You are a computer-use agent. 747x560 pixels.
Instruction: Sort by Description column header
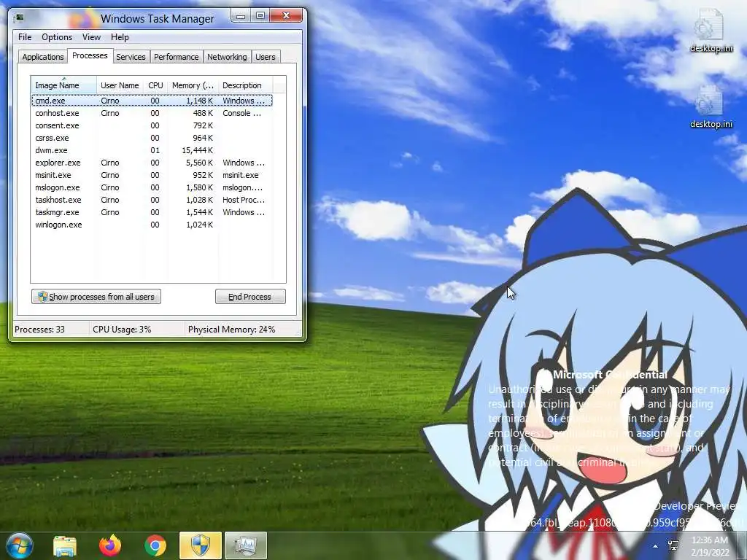tap(245, 85)
